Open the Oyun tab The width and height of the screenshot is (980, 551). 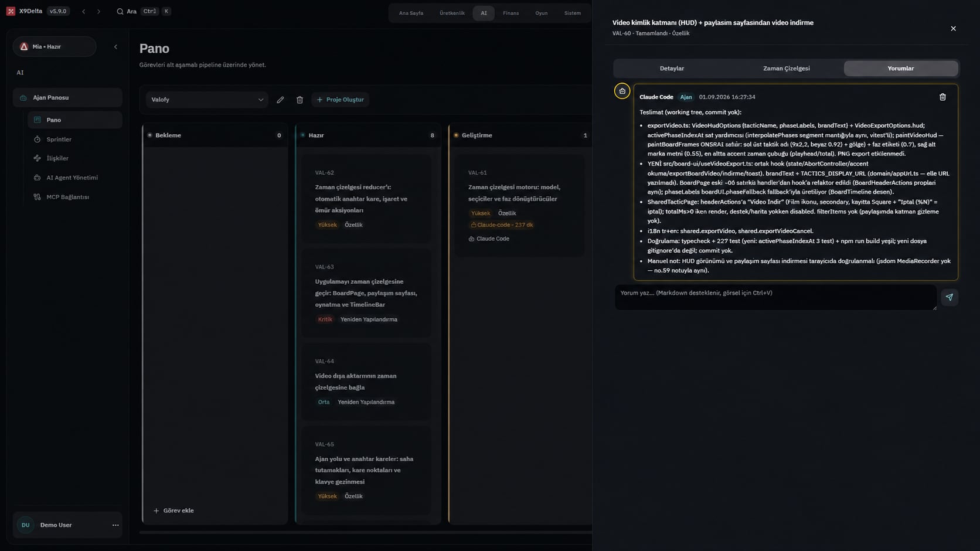click(541, 13)
